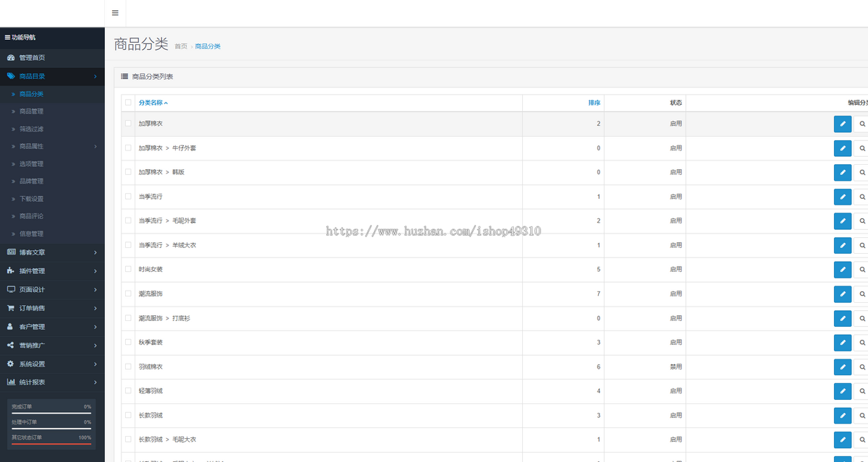Open 信息管理 in the sidebar
Viewport: 868px width, 462px height.
point(52,234)
